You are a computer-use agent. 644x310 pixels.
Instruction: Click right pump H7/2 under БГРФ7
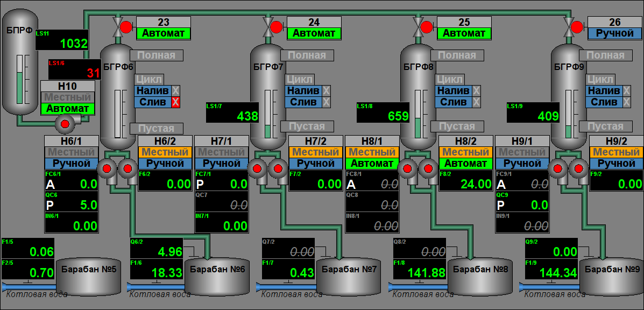(278, 168)
